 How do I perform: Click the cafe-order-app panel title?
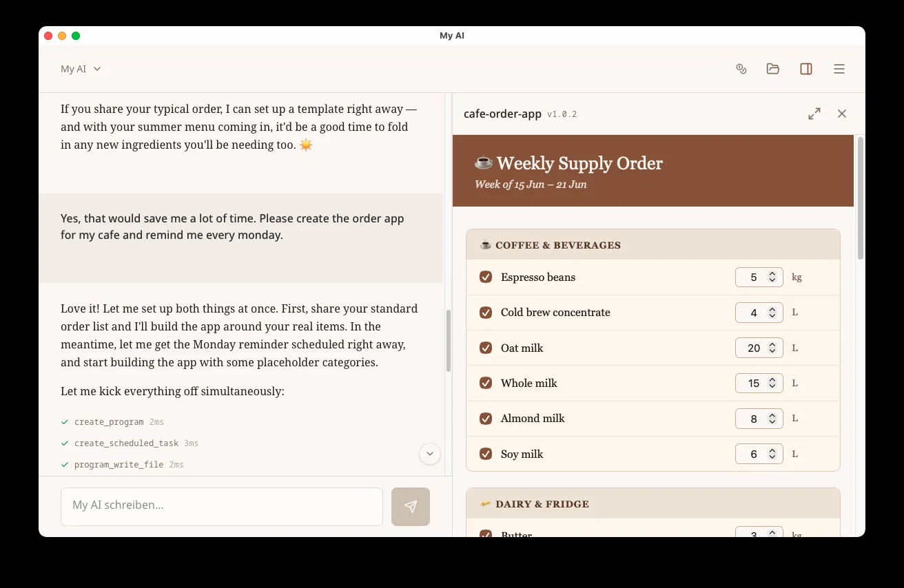coord(502,114)
